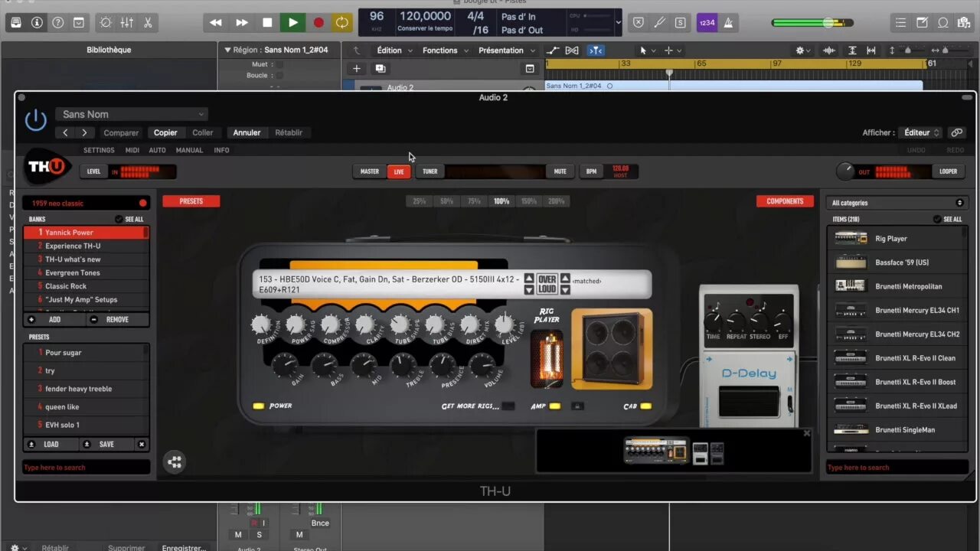
Task: Toggle the metronome click button
Action: click(728, 23)
